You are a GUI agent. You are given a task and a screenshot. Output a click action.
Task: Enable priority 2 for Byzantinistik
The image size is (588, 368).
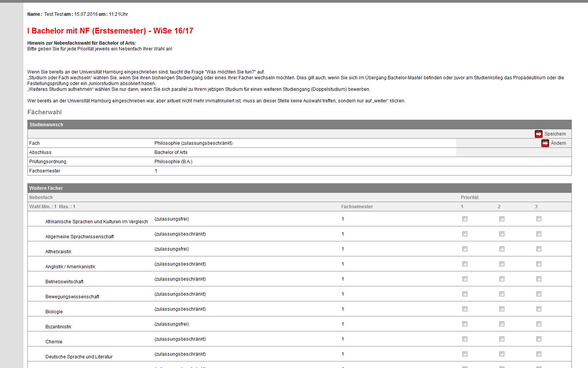(x=502, y=324)
